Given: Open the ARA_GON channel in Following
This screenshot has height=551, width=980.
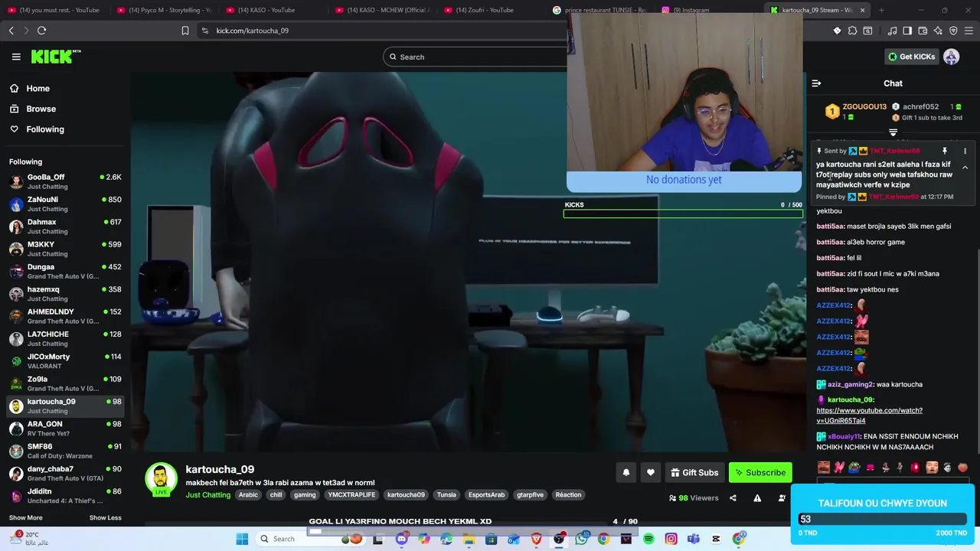Looking at the screenshot, I should point(65,429).
